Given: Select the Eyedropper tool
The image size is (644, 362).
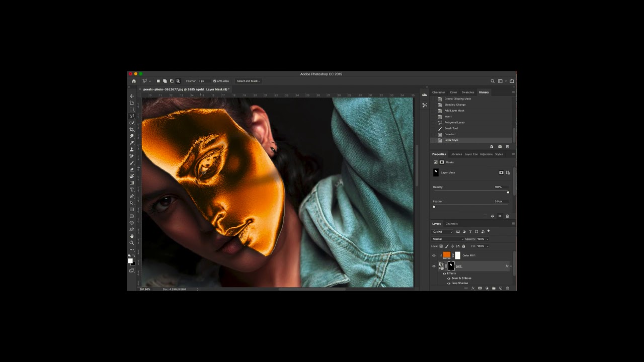Looking at the screenshot, I should (x=132, y=143).
